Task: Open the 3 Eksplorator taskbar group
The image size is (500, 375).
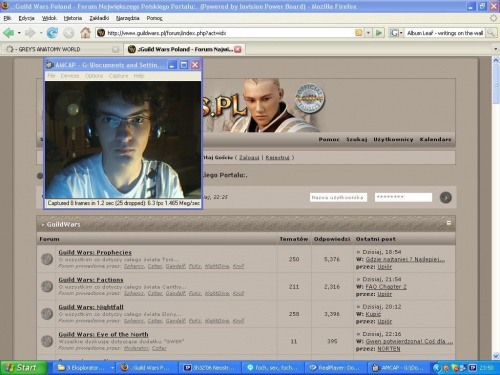Action: point(85,368)
